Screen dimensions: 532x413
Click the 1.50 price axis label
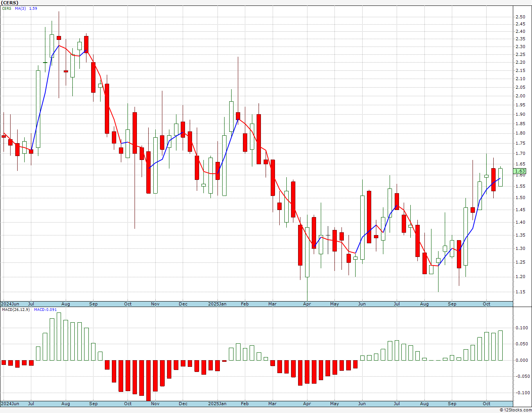tap(520, 198)
